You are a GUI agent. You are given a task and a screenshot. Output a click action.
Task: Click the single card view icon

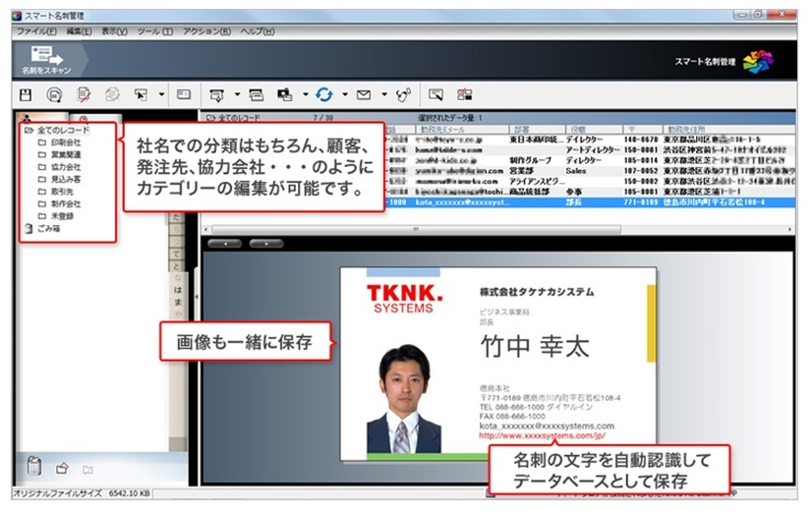[183, 94]
